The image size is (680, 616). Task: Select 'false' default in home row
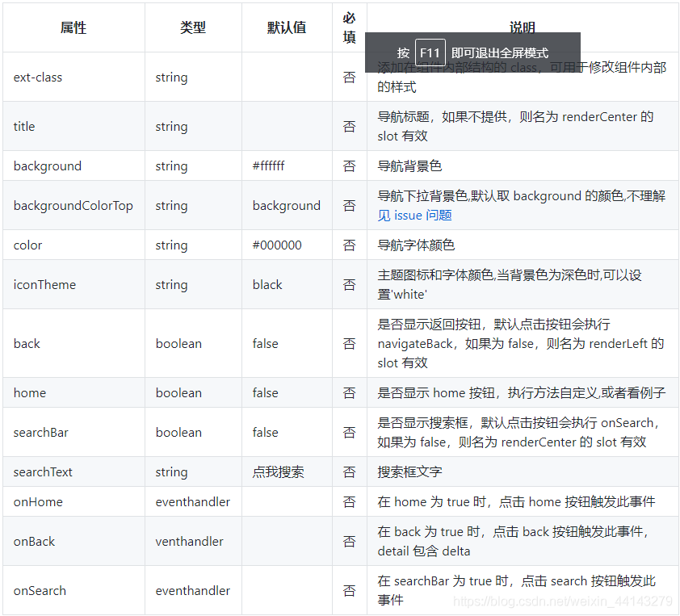[266, 392]
